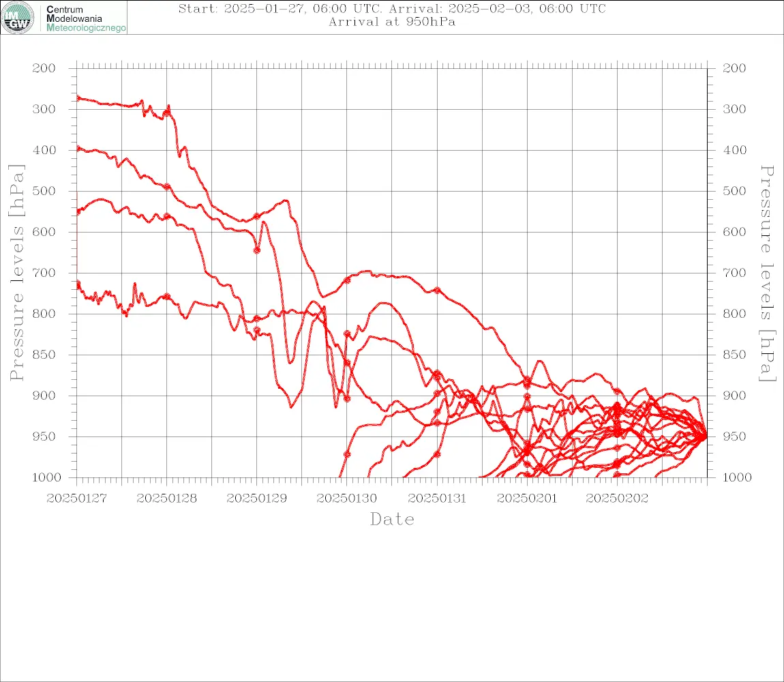Viewport: 784px width, 682px height.
Task: Click the left axis 600 label
Action: [x=44, y=232]
